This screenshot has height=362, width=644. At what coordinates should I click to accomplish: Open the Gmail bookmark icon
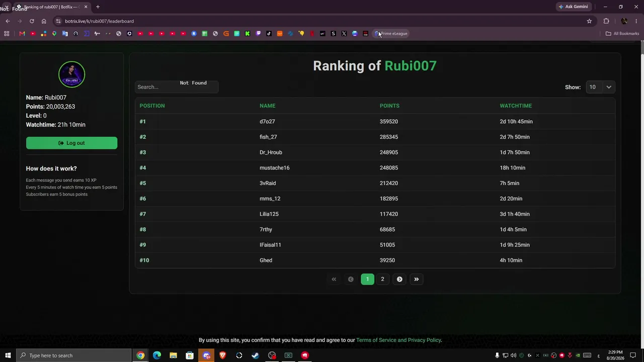click(22, 34)
